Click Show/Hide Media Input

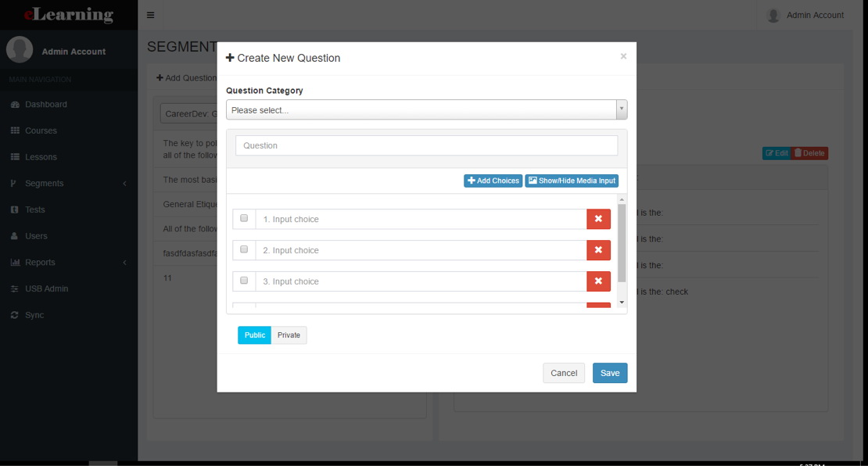click(x=572, y=180)
